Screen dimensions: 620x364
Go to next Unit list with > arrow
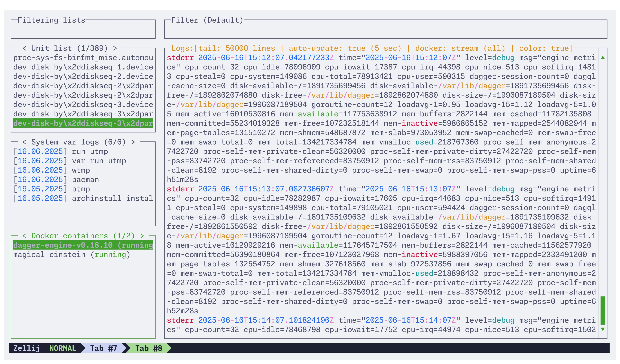click(x=115, y=48)
